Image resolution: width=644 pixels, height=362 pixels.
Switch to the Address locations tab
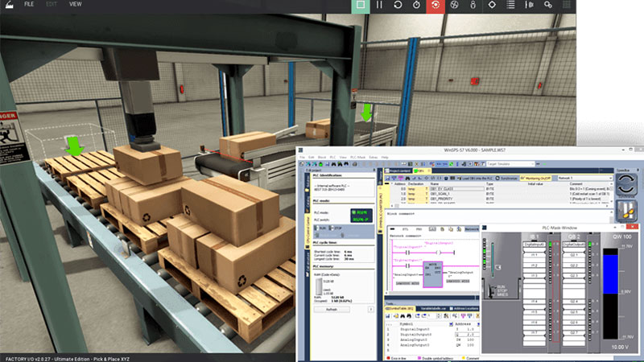464,308
